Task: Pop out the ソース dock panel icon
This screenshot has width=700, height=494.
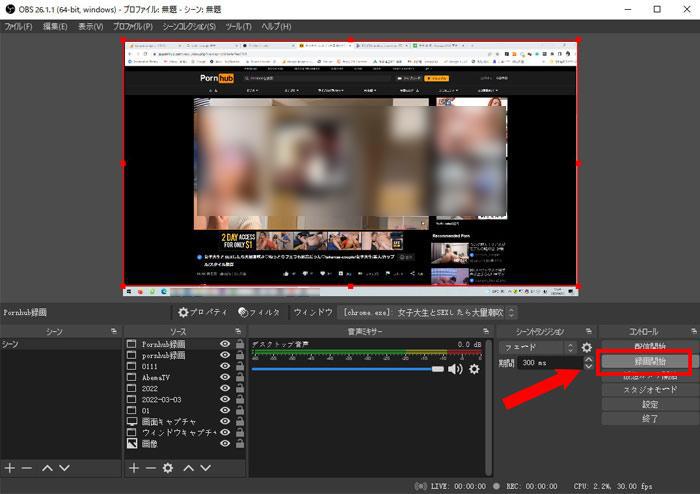Action: [238, 331]
